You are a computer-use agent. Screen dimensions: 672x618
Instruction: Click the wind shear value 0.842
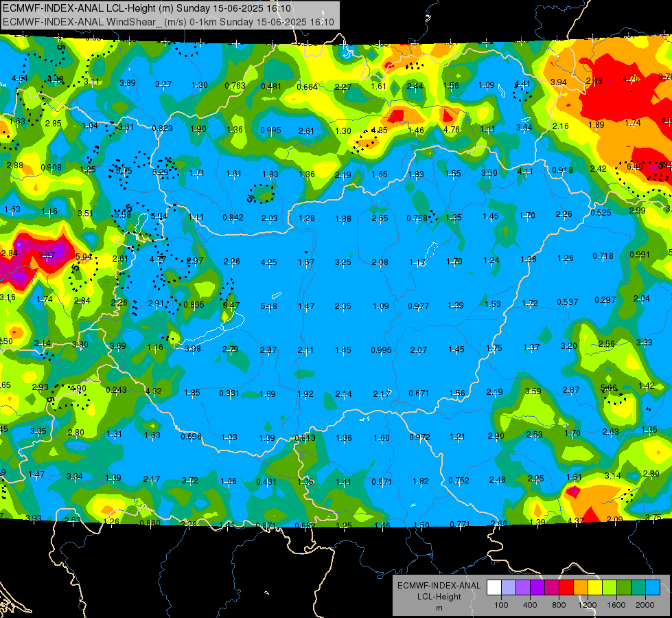point(233,218)
